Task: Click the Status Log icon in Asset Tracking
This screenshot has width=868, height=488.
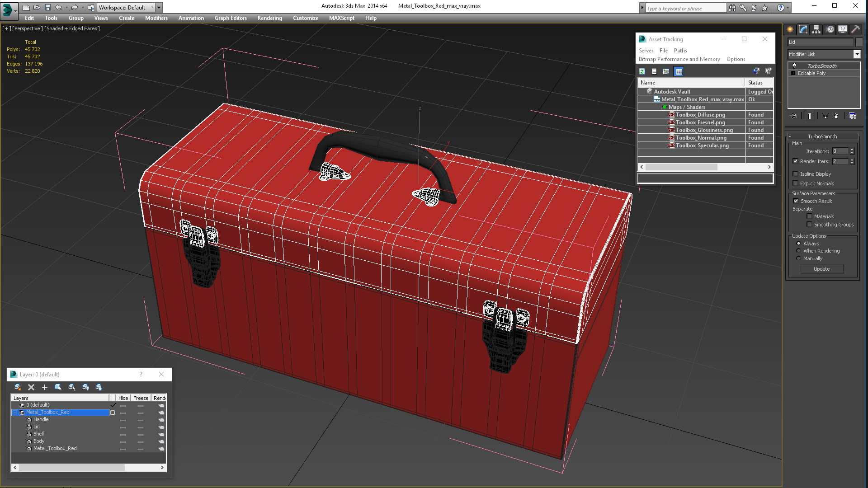Action: click(654, 71)
